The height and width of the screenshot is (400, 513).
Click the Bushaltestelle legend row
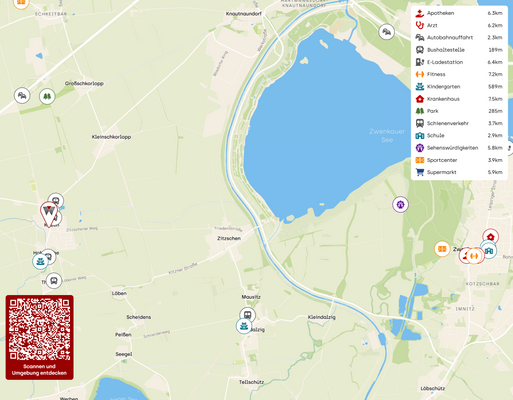click(x=459, y=50)
